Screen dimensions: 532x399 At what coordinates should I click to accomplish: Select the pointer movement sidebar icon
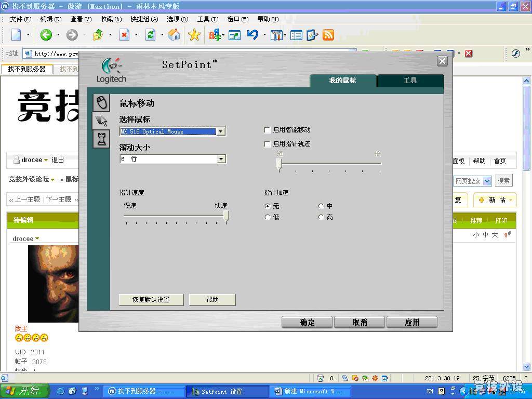(101, 121)
